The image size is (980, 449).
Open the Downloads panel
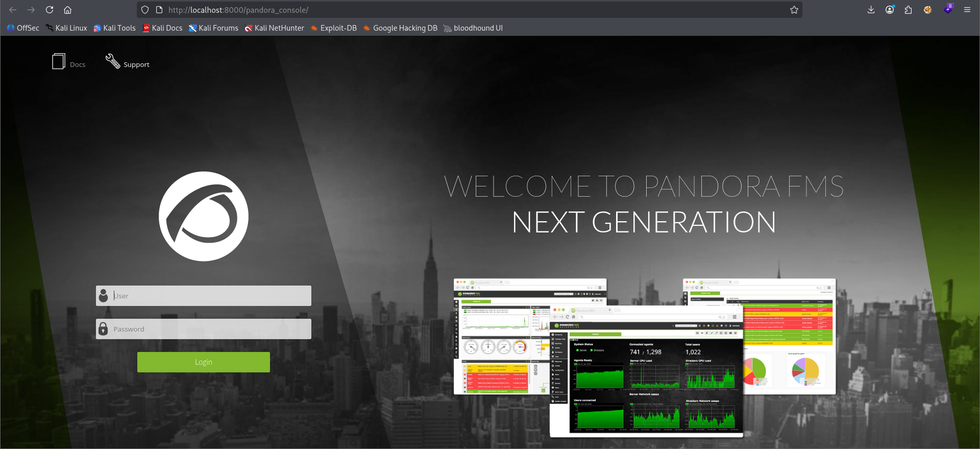pos(871,10)
